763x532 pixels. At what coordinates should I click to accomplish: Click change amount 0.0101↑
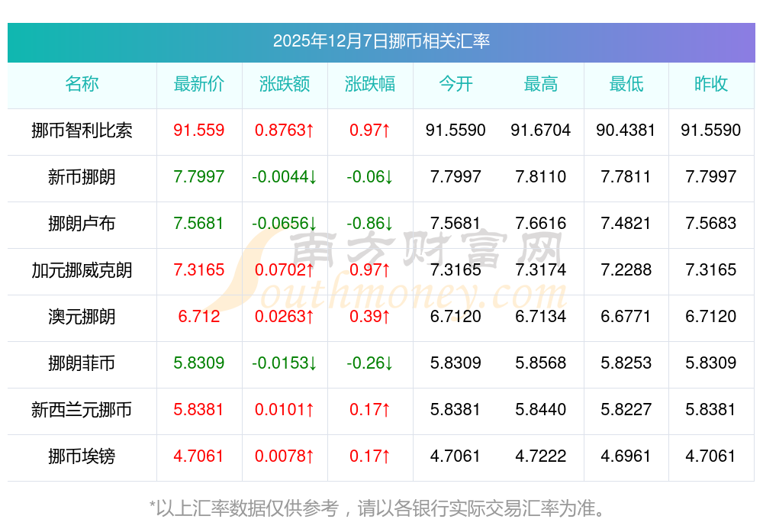[x=285, y=409]
